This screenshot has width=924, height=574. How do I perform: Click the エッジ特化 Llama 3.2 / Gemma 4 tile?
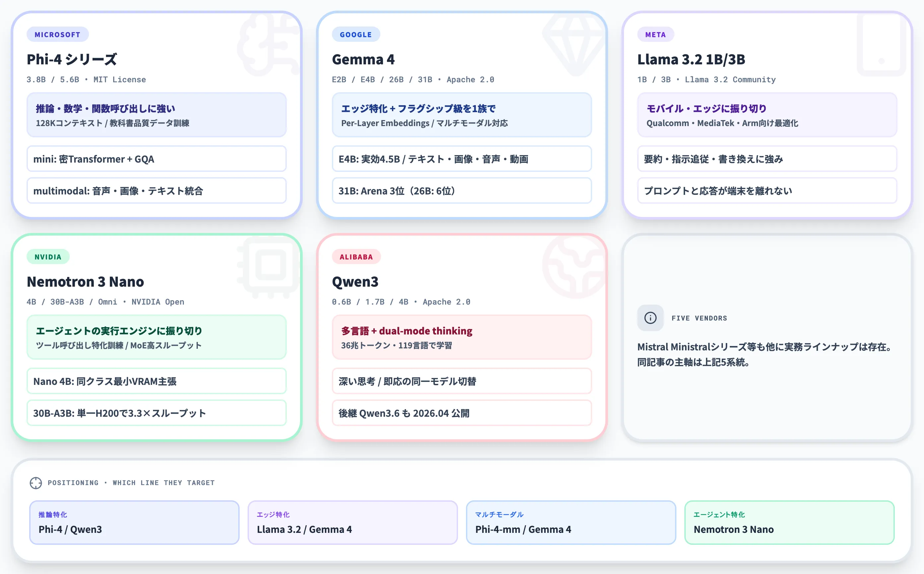pyautogui.click(x=353, y=523)
